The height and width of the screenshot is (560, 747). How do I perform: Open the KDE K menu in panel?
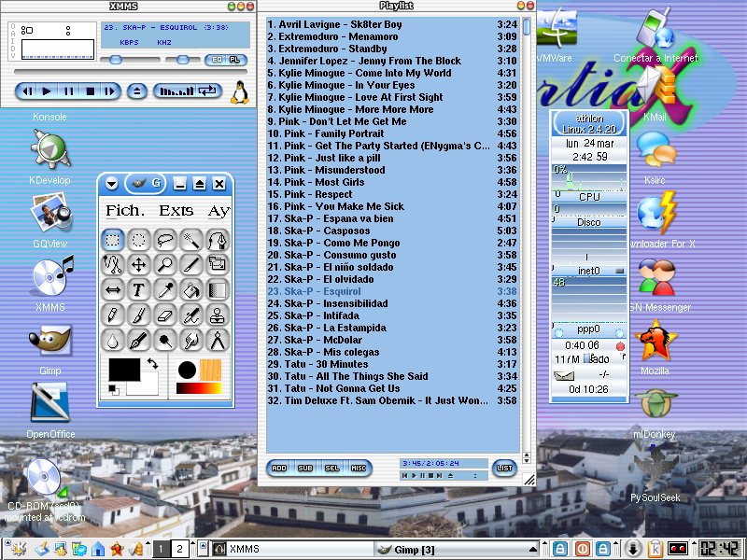(x=19, y=549)
